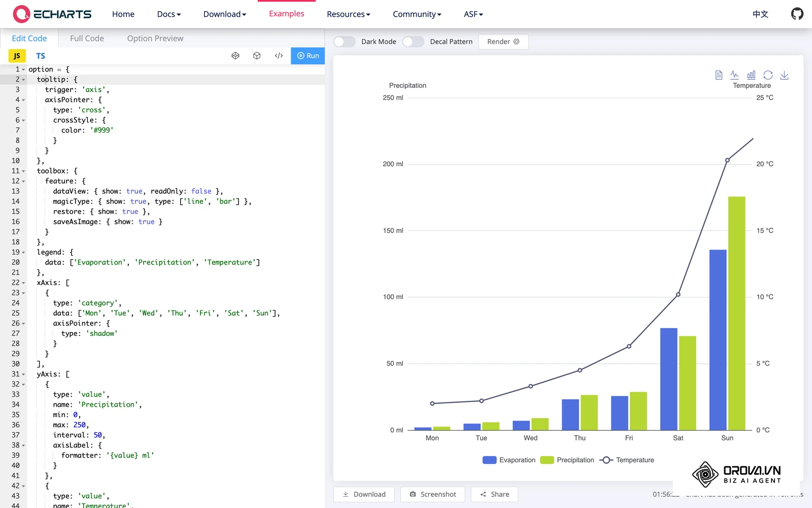Collapse code fold arrow on line 22
The width and height of the screenshot is (812, 508).
click(23, 283)
